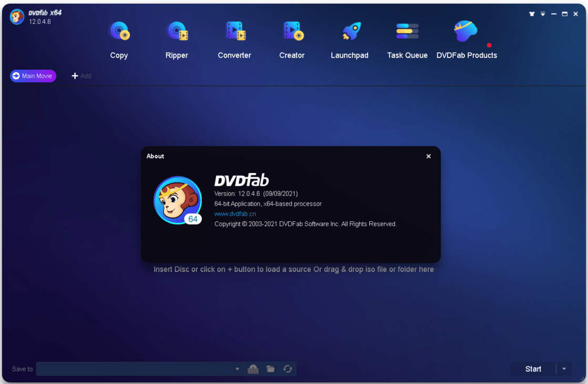Image resolution: width=588 pixels, height=384 pixels.
Task: Click the Add source button
Action: pyautogui.click(x=82, y=76)
